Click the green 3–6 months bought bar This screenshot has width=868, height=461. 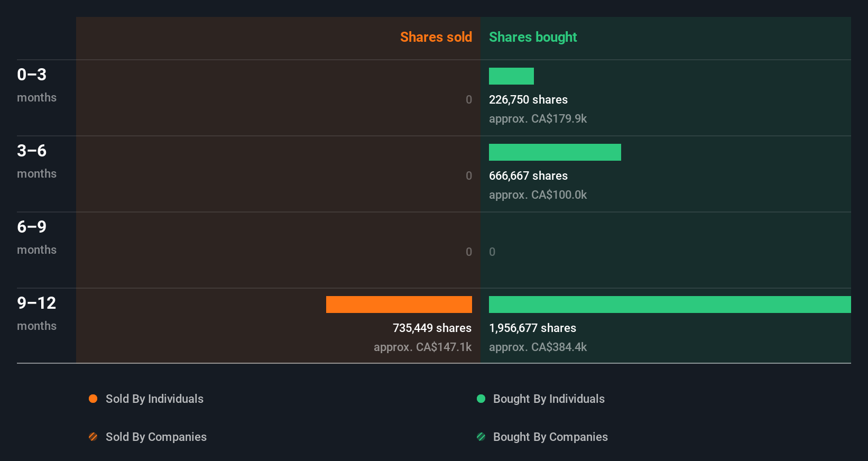[555, 152]
